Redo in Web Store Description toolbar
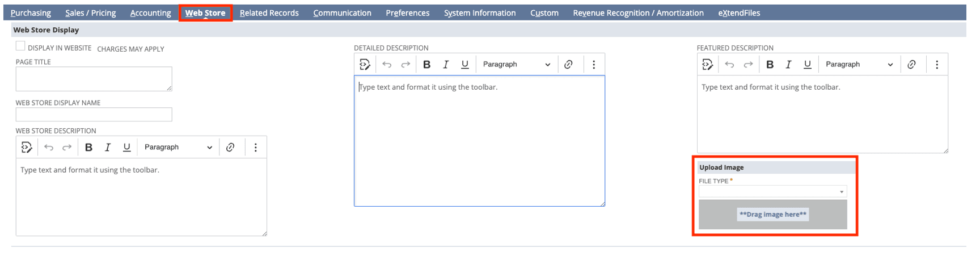The image size is (980, 256). [x=67, y=148]
